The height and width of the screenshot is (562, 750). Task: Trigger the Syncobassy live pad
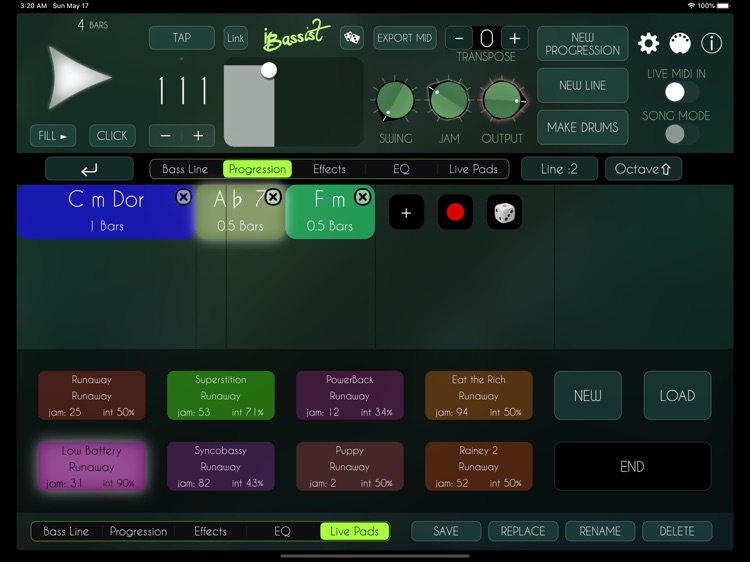221,466
